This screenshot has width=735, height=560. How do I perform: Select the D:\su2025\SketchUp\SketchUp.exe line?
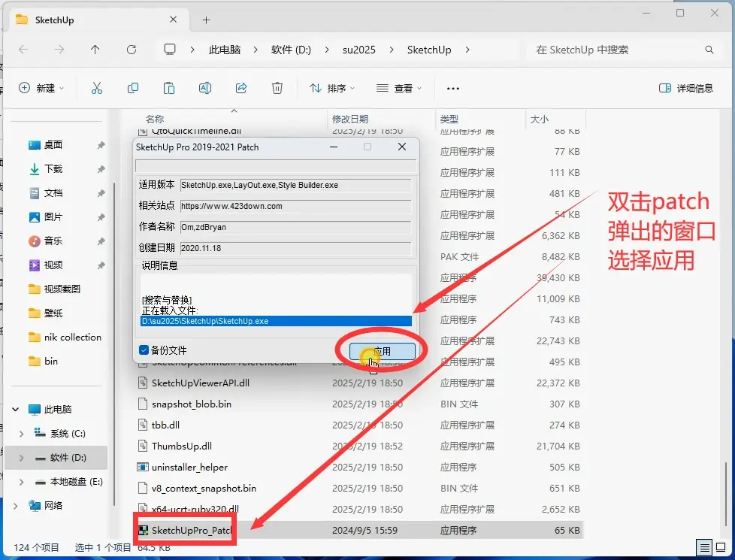point(276,321)
